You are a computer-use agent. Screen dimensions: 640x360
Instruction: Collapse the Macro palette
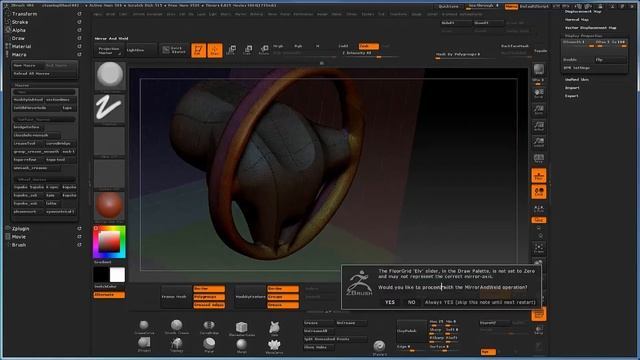pyautogui.click(x=19, y=55)
